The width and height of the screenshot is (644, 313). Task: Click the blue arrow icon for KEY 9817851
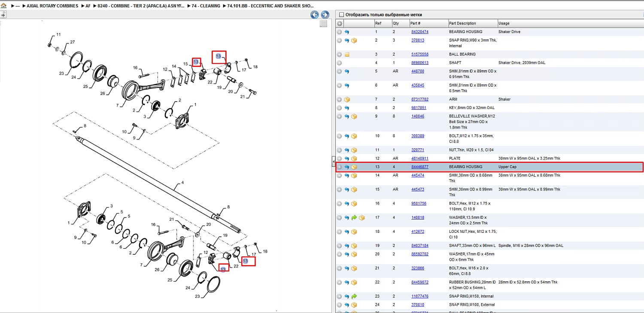coord(347,108)
